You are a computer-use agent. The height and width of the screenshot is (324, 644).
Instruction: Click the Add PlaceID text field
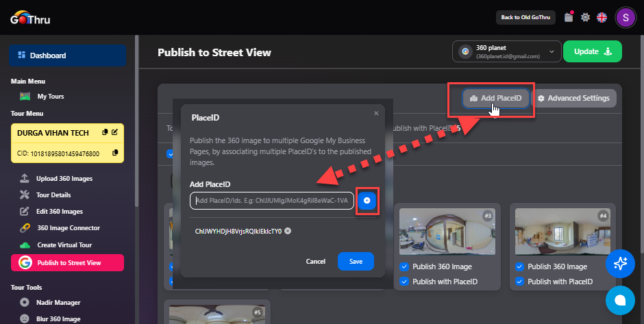point(272,201)
